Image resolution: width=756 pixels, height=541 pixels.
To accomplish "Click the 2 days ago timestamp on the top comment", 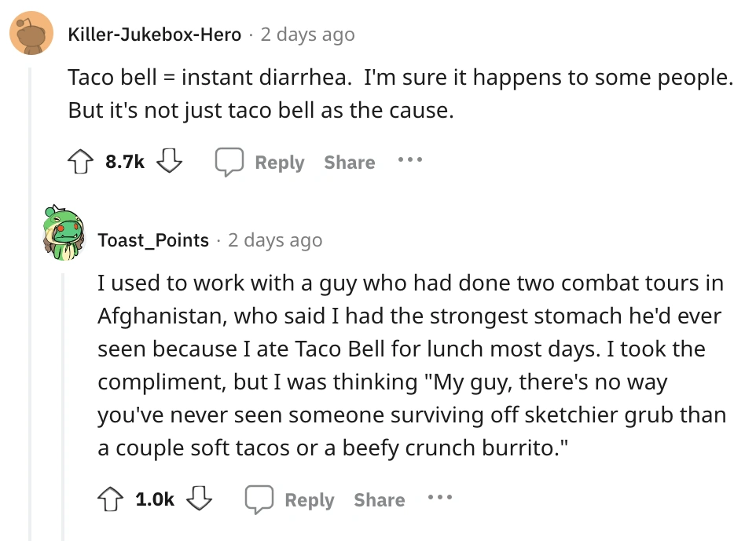I will (x=305, y=34).
